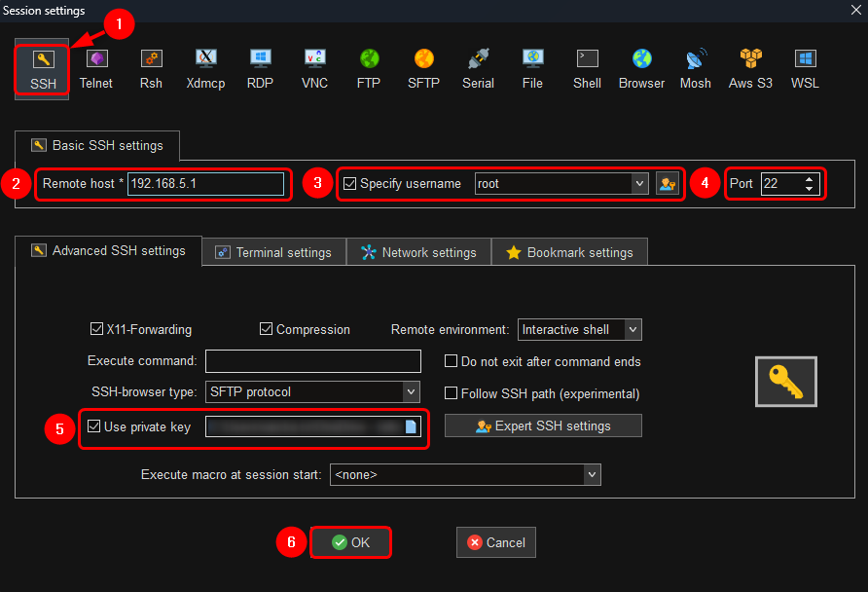Switch to the Terminal settings tab
This screenshot has height=592, width=868.
(273, 252)
